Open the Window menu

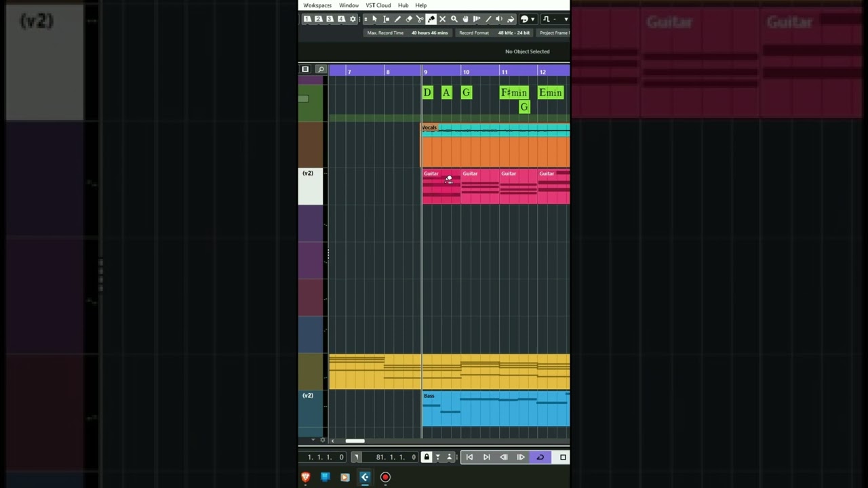[349, 5]
